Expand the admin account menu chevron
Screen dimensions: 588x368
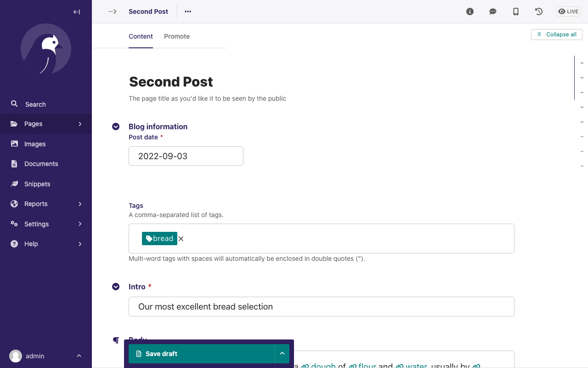(79, 356)
